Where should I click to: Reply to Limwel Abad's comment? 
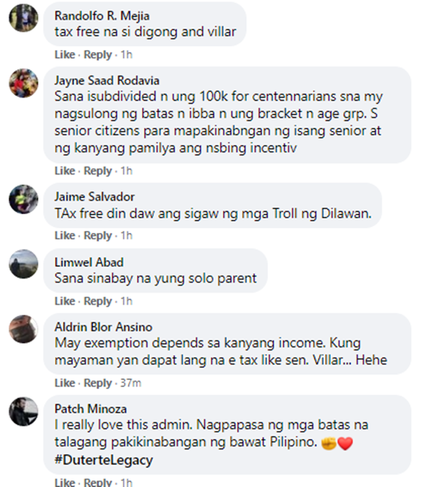click(97, 301)
